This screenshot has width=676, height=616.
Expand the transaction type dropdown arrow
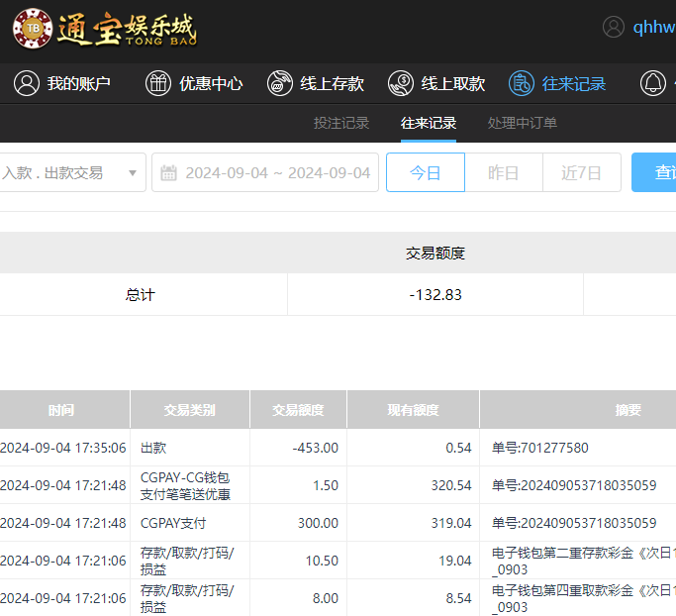[133, 173]
